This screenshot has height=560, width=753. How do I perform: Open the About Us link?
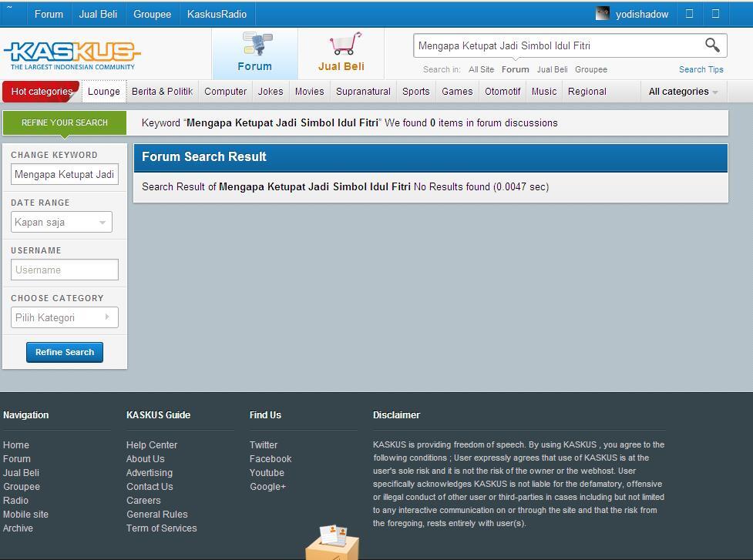pyautogui.click(x=145, y=459)
